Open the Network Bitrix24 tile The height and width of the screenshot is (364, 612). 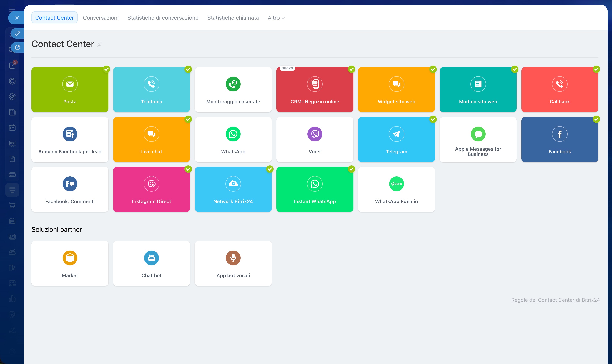coord(233,189)
